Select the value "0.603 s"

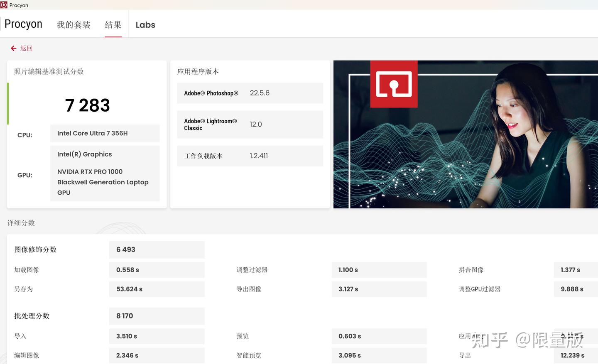click(x=350, y=336)
